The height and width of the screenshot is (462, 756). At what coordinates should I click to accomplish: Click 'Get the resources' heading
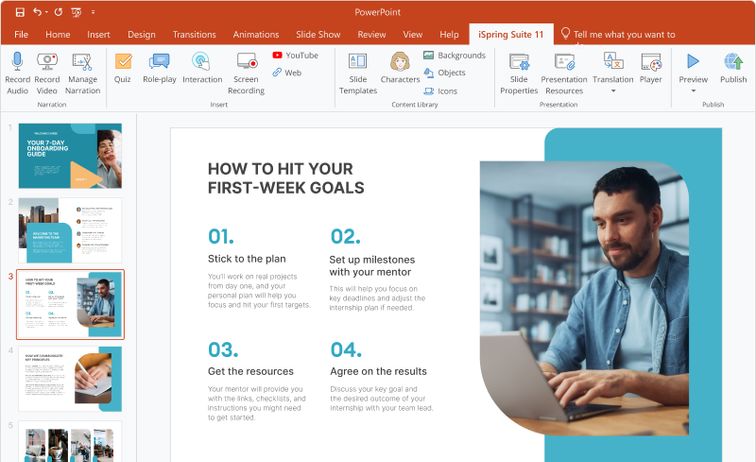(x=251, y=371)
